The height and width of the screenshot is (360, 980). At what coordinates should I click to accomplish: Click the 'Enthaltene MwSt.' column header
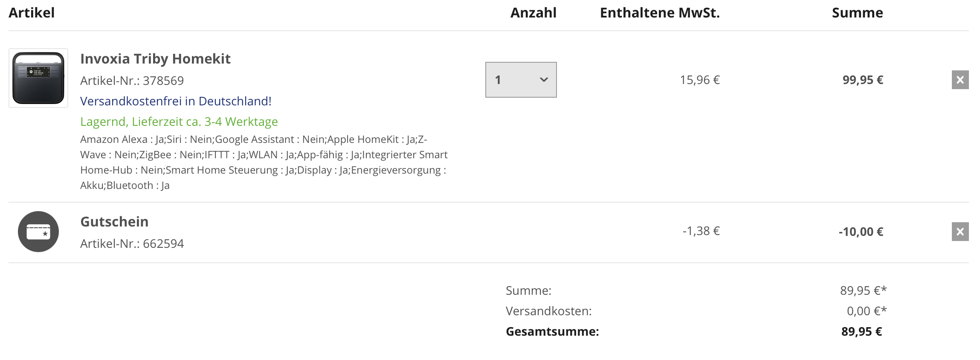point(659,13)
